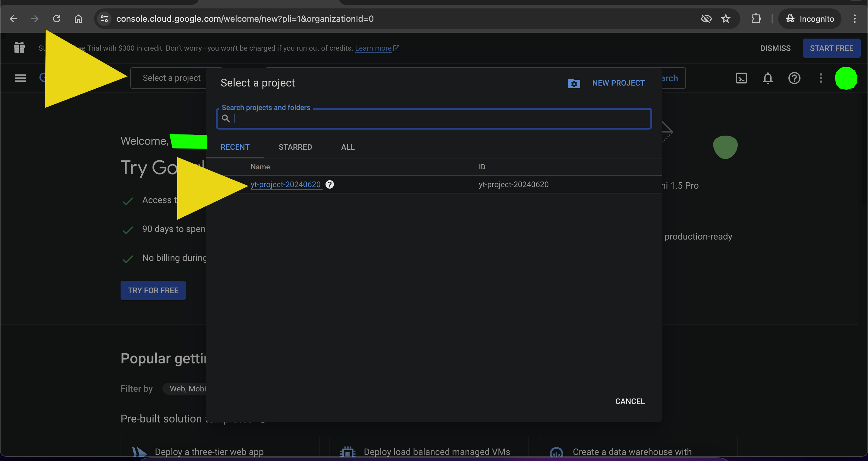
Task: Click the third-party cookies eye icon
Action: 706,19
